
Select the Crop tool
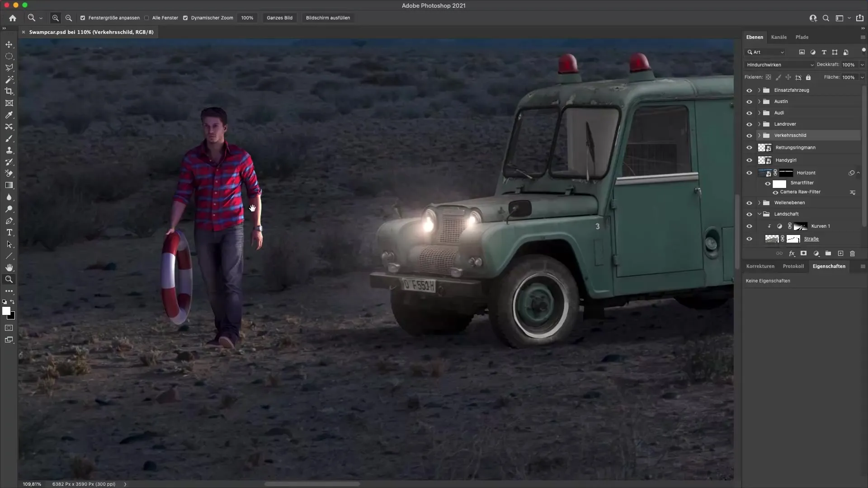click(x=9, y=91)
